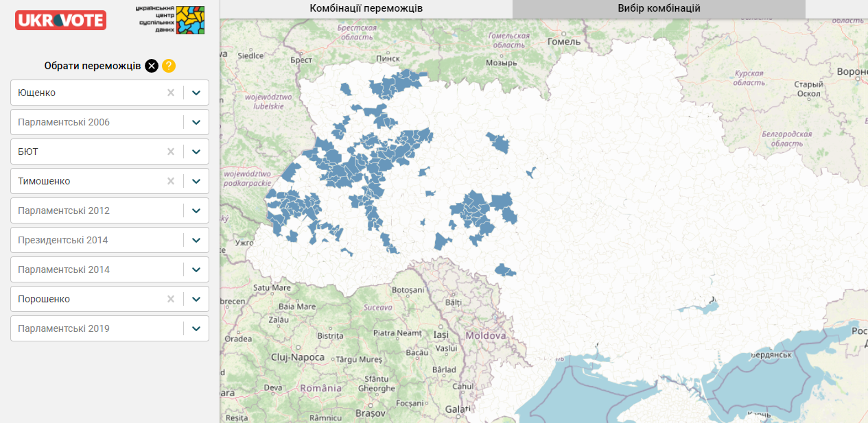Open help via yellow question mark icon
This screenshot has height=423, width=868.
point(169,66)
